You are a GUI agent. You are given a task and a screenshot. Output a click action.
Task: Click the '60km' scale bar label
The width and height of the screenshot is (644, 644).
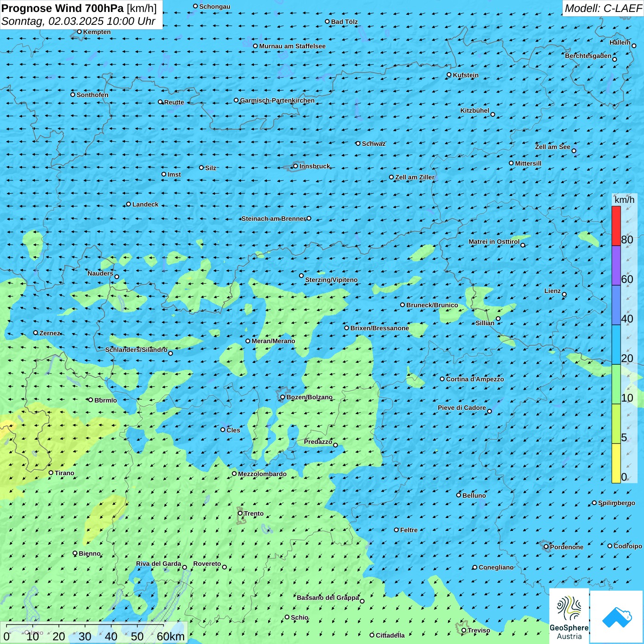click(x=171, y=636)
